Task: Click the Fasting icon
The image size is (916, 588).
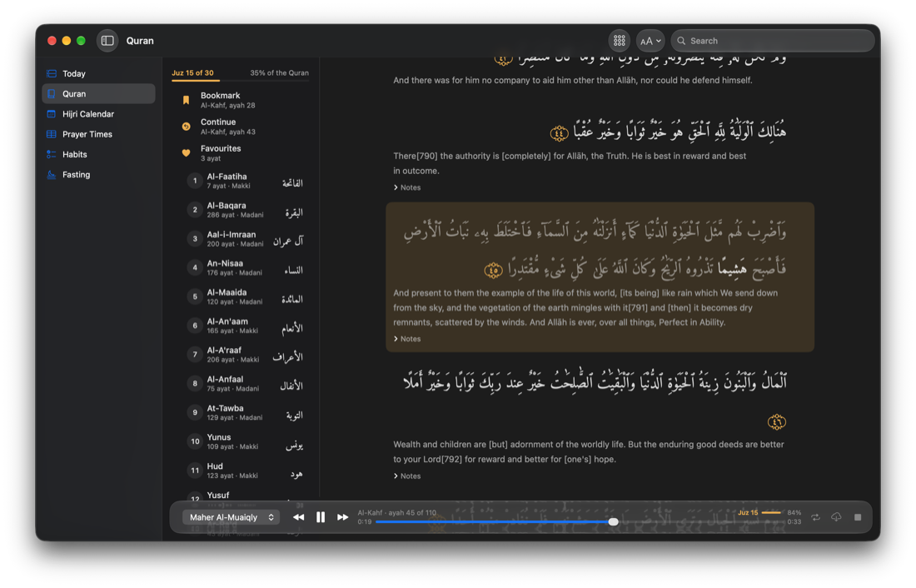Action: 52,175
